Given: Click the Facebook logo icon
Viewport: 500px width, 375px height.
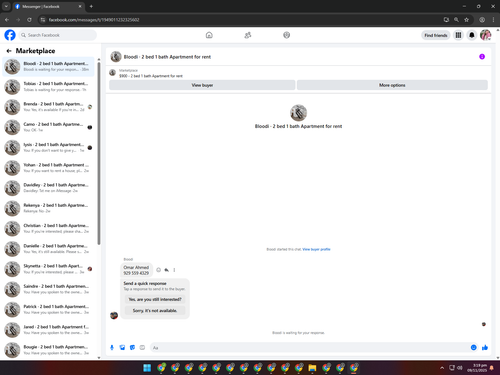Looking at the screenshot, I should (10, 35).
